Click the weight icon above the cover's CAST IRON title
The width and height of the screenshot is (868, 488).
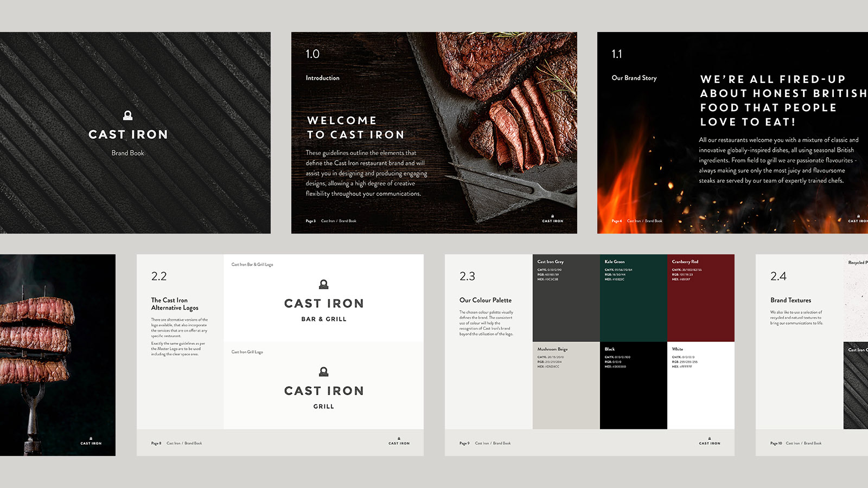click(x=128, y=115)
